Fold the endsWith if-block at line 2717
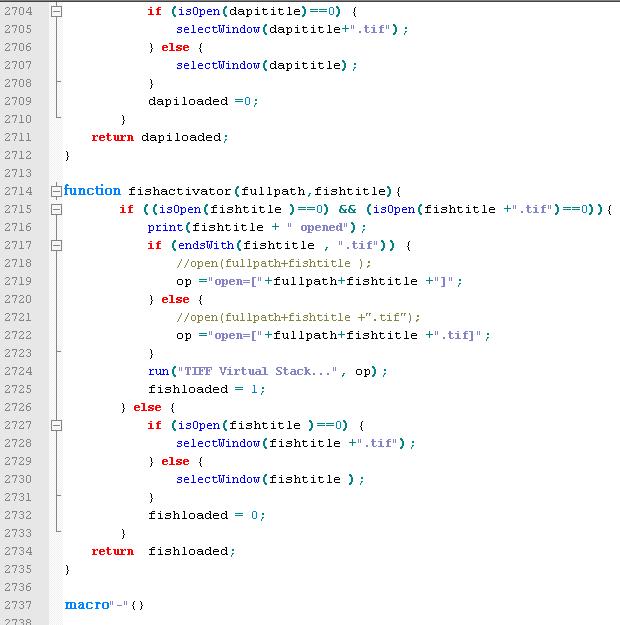The image size is (620, 625). [56, 245]
